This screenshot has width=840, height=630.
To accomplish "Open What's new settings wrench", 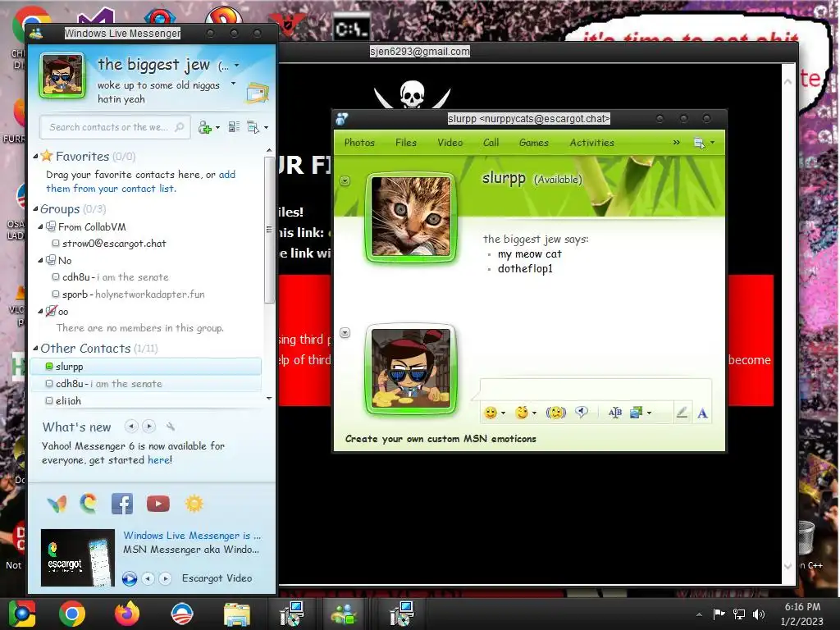I will (171, 427).
